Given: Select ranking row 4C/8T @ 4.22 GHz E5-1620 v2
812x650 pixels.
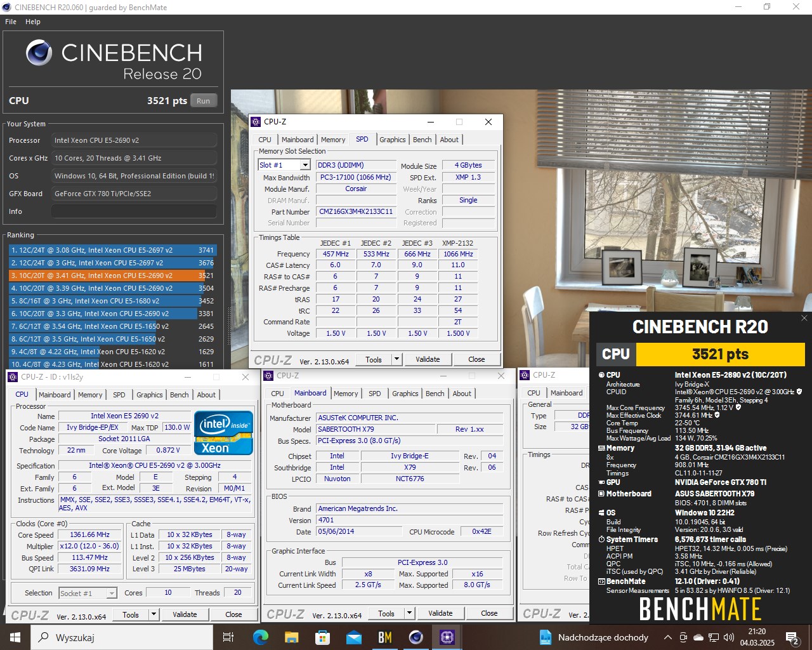Looking at the screenshot, I should pos(112,352).
